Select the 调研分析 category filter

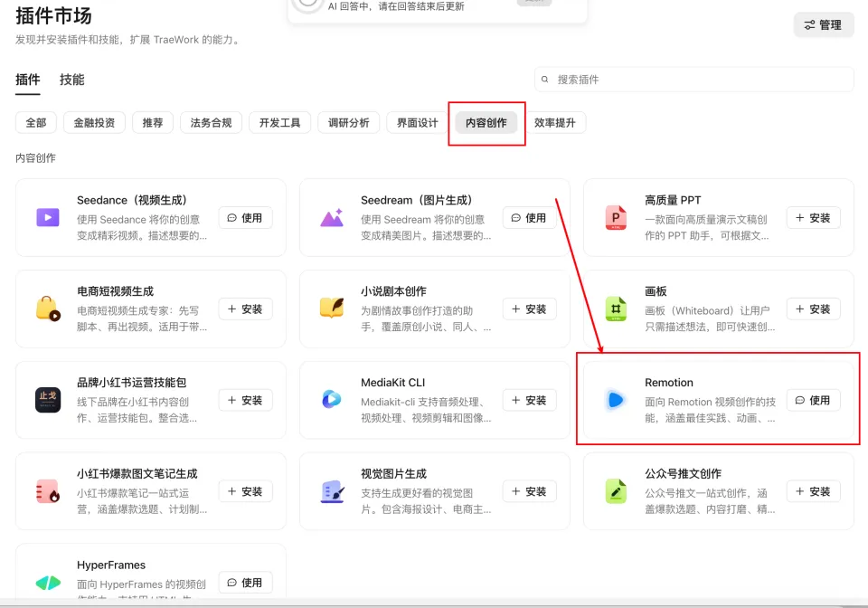pyautogui.click(x=348, y=122)
